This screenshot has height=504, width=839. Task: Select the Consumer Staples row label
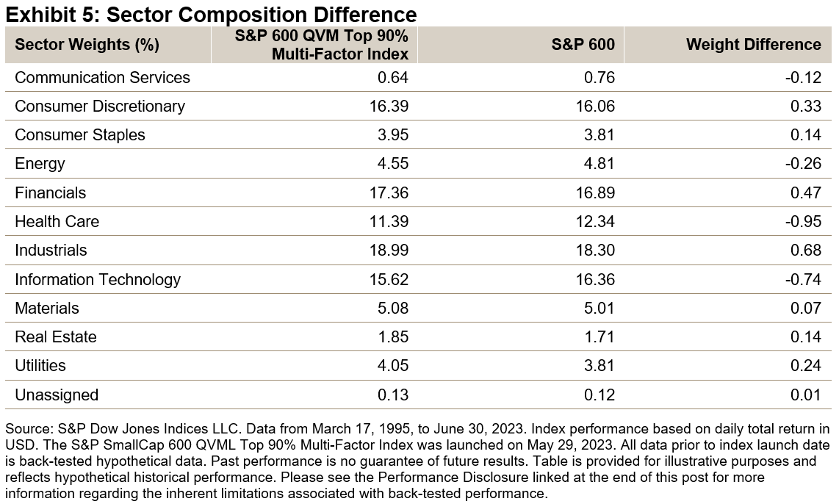[x=80, y=135]
